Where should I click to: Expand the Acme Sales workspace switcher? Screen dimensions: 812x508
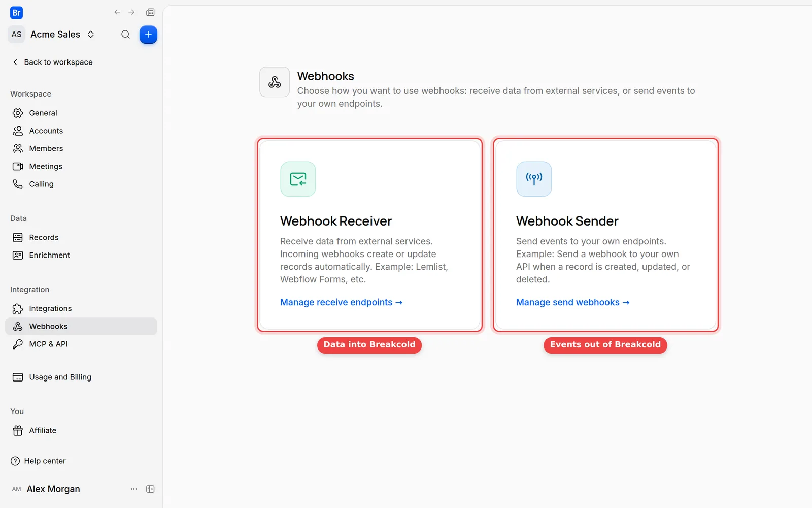pos(91,35)
